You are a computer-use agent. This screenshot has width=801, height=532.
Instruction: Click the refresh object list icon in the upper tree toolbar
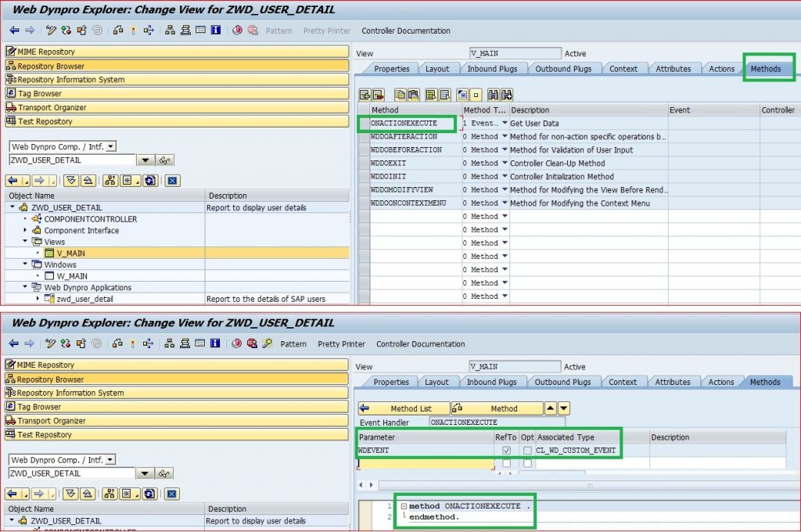tap(150, 181)
